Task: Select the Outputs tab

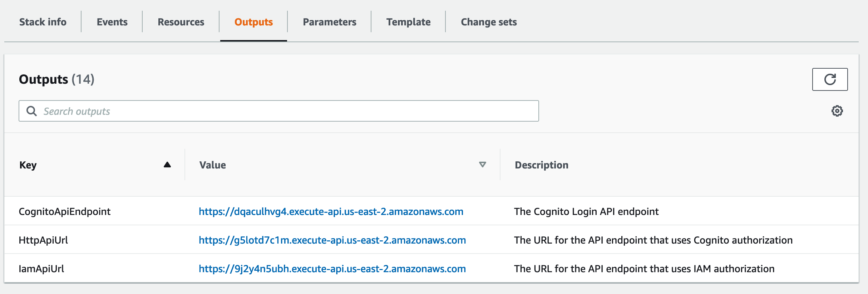Action: point(253,22)
